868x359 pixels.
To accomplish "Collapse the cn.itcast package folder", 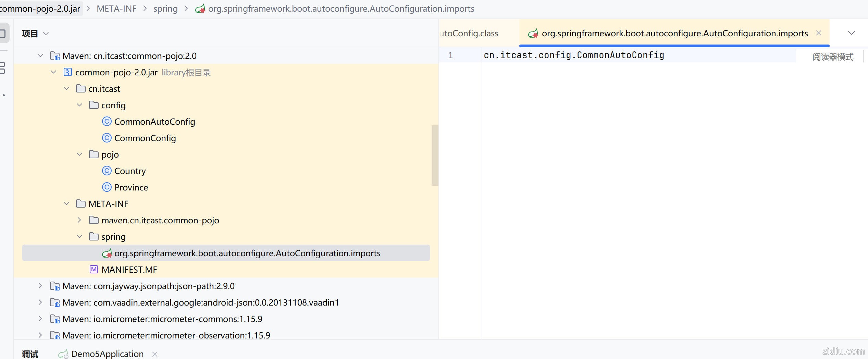I will (66, 89).
